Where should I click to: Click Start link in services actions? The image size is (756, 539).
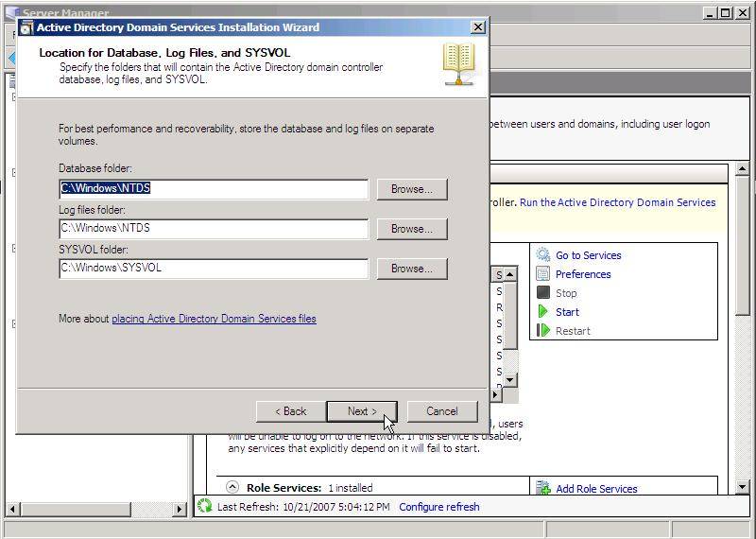coord(567,312)
